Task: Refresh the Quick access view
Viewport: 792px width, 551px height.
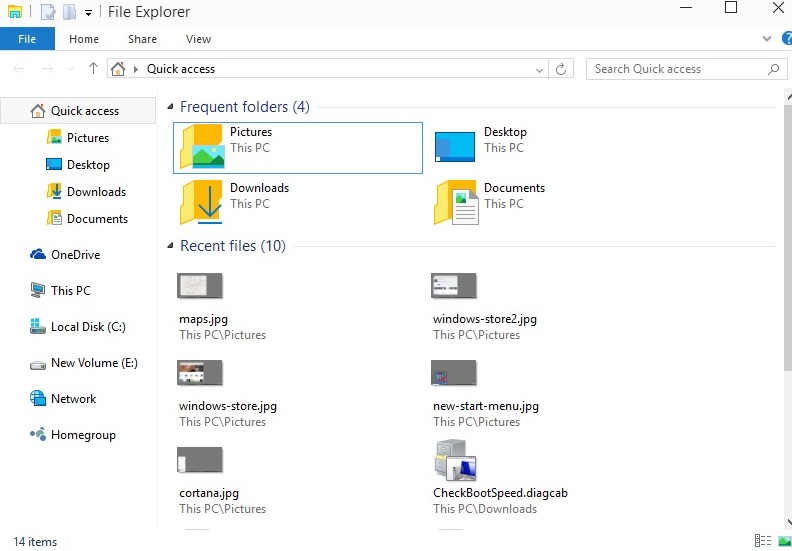Action: coord(561,69)
